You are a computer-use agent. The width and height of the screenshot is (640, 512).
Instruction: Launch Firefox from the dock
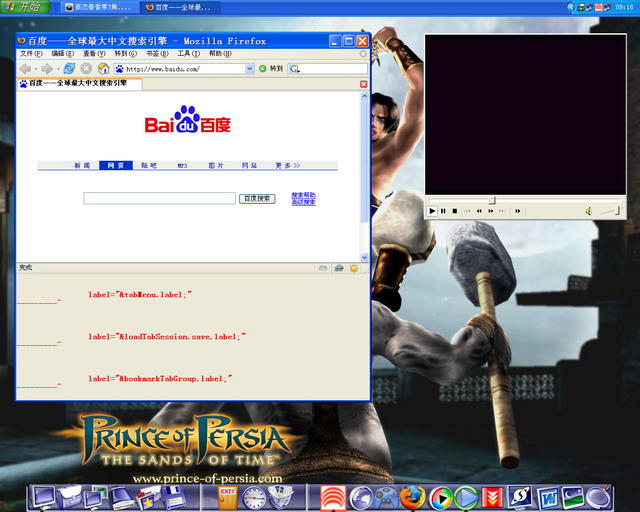click(412, 497)
